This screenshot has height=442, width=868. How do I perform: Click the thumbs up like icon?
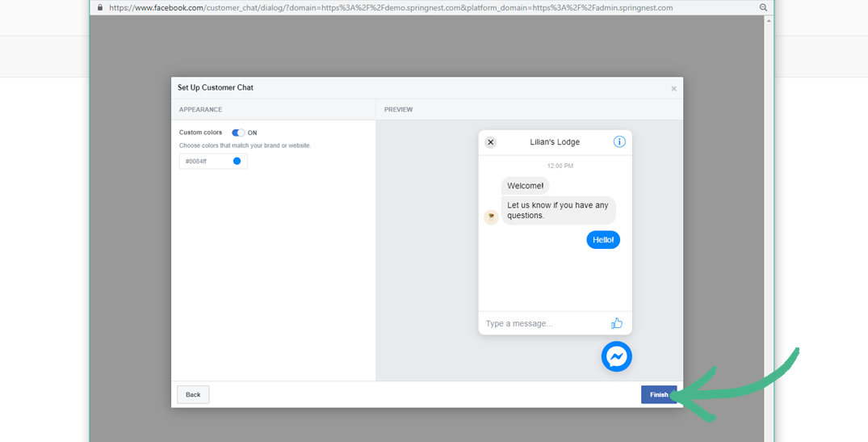(617, 323)
